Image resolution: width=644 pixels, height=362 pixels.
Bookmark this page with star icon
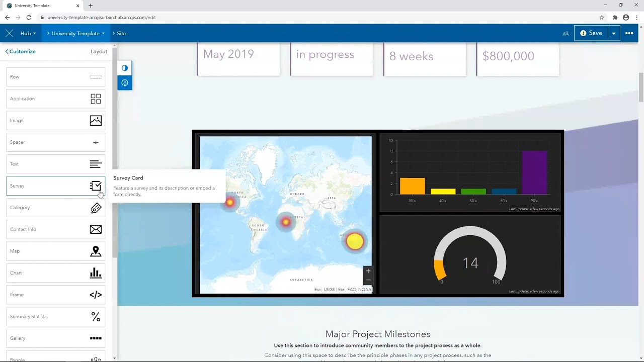pos(602,17)
